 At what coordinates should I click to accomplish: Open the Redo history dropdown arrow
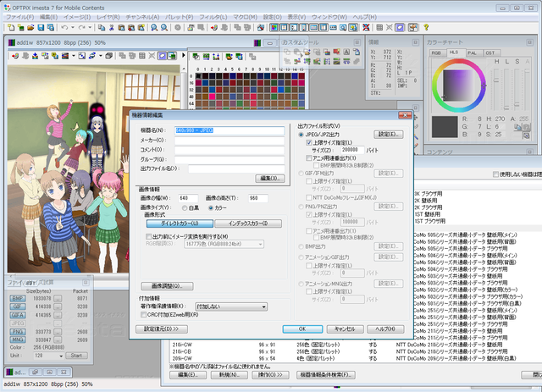(90, 27)
